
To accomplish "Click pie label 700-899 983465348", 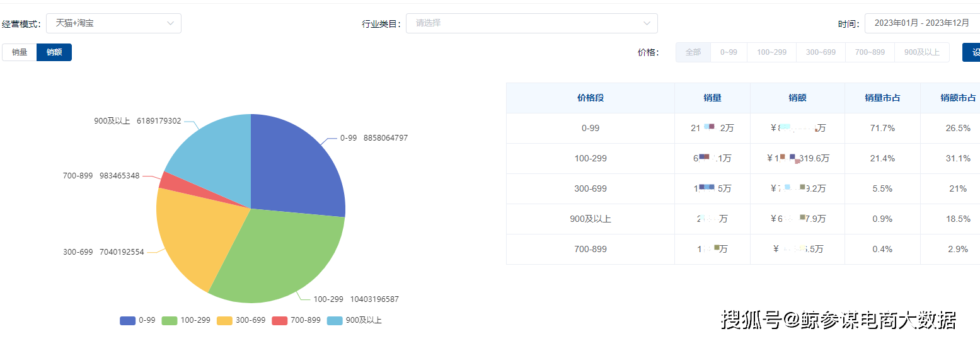I will coord(101,176).
